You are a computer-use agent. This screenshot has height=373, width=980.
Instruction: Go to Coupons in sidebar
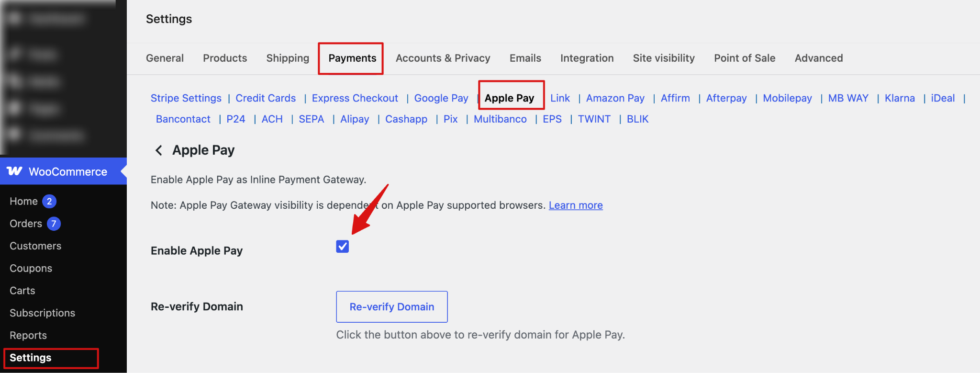pyautogui.click(x=31, y=269)
